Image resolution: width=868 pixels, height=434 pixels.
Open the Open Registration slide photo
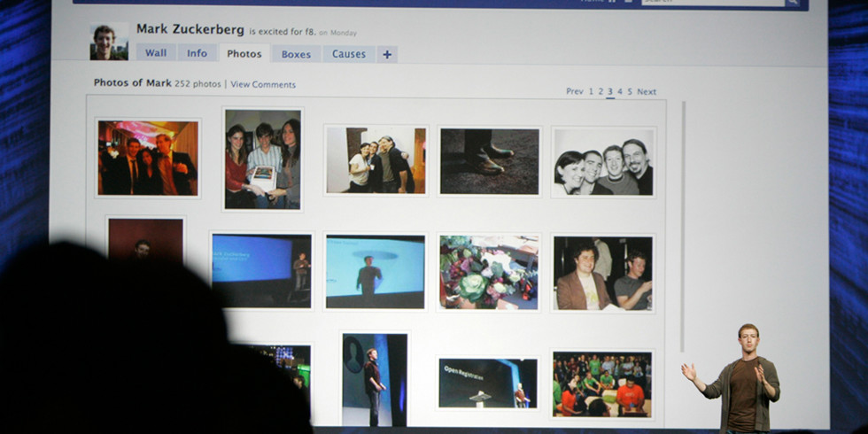point(488,383)
